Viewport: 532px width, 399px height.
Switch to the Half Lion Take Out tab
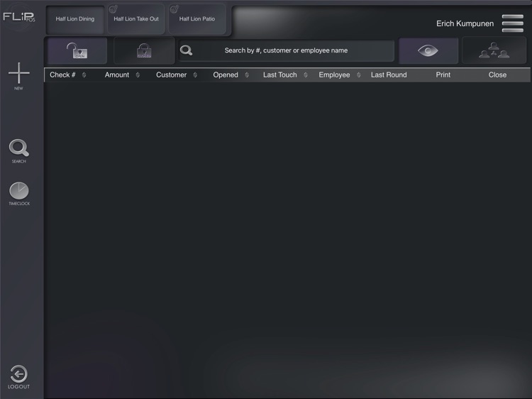click(136, 19)
